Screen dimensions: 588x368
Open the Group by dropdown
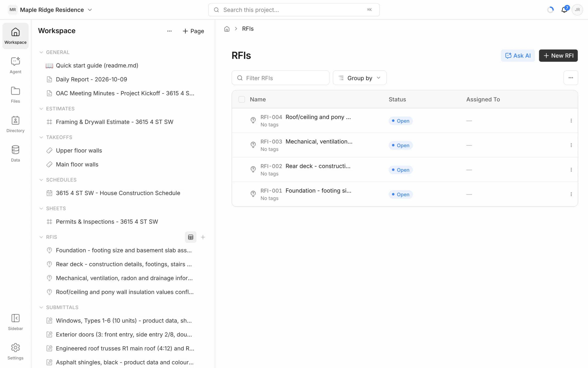360,78
